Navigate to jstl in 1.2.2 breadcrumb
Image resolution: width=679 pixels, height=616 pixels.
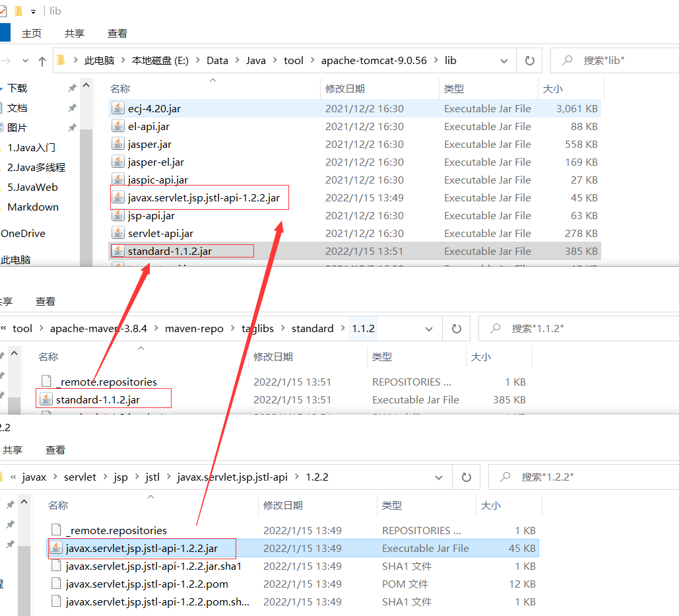point(152,477)
